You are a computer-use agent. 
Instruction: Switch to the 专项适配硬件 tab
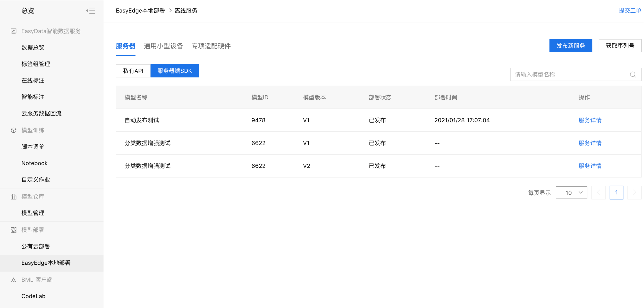[x=211, y=46]
